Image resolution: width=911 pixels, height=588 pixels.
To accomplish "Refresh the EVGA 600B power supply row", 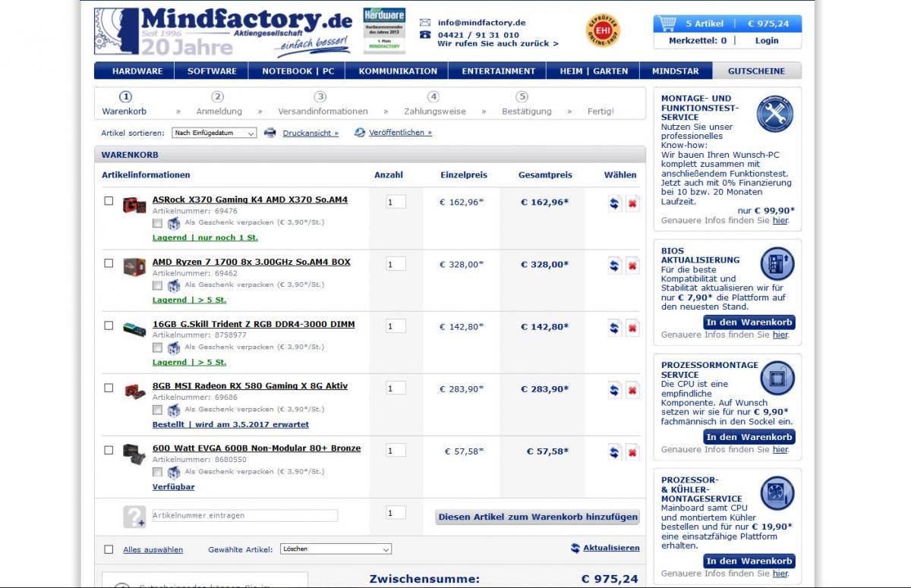I will click(614, 452).
